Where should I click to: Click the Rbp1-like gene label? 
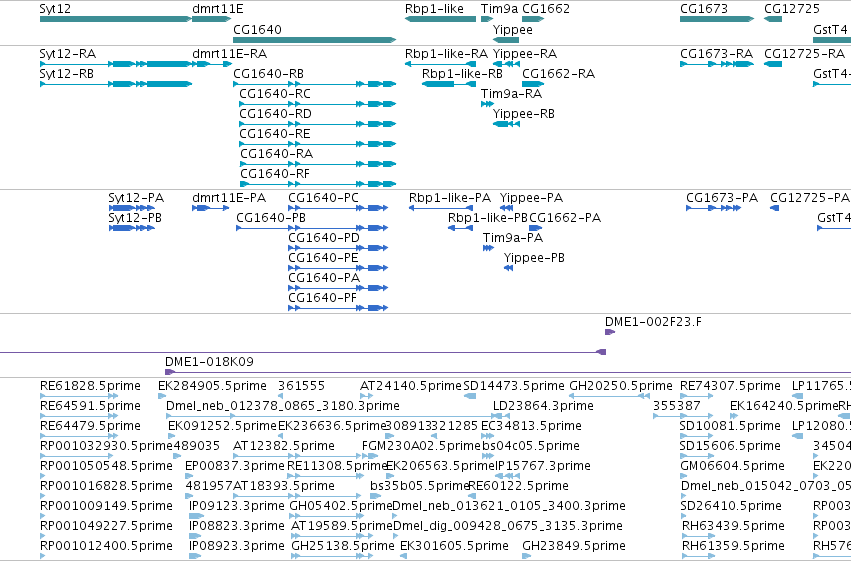coord(434,9)
